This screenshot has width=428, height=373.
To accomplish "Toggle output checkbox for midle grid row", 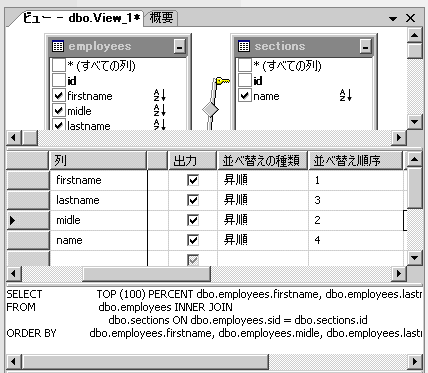I will (193, 220).
